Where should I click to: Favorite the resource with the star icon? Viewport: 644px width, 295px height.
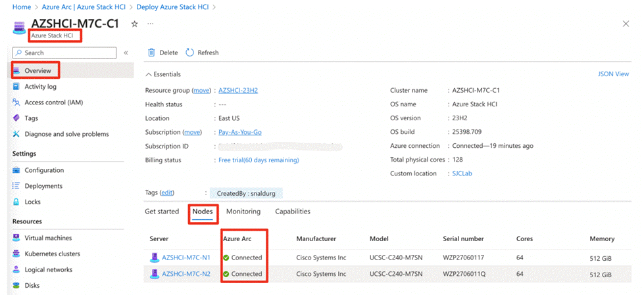(134, 24)
